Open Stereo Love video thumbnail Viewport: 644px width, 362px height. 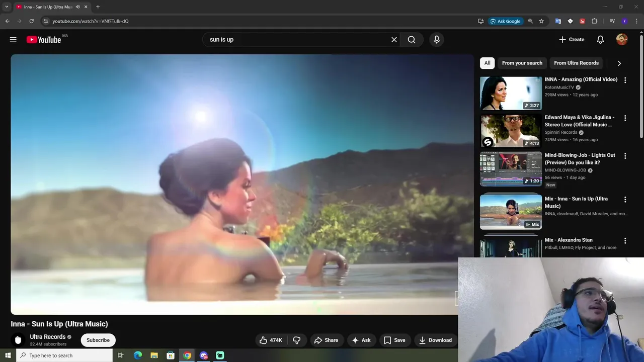coord(511,131)
